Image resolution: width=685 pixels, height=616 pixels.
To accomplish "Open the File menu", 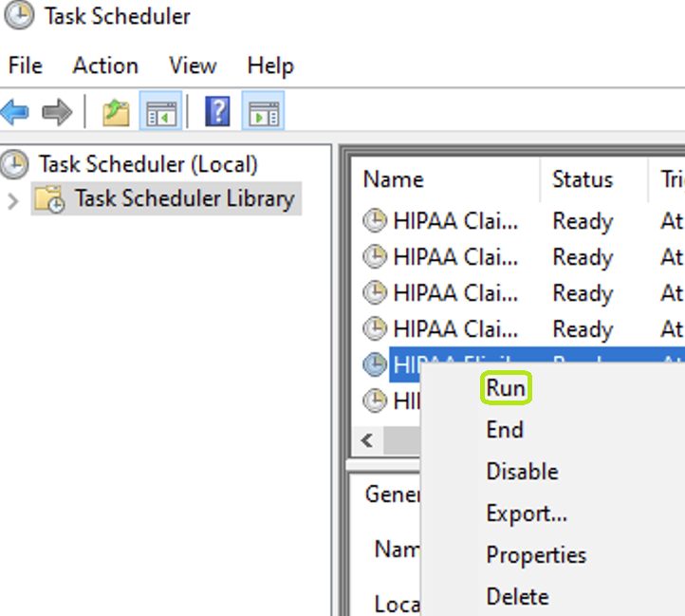I will (x=26, y=65).
